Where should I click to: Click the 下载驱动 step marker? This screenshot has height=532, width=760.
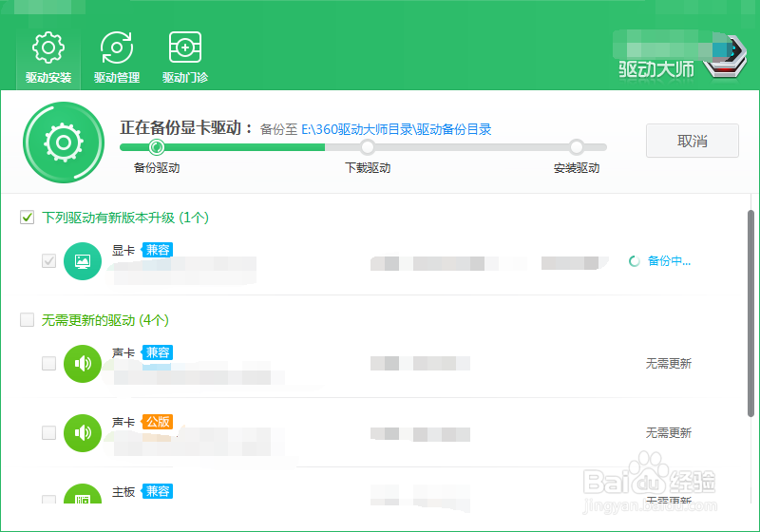tap(368, 146)
